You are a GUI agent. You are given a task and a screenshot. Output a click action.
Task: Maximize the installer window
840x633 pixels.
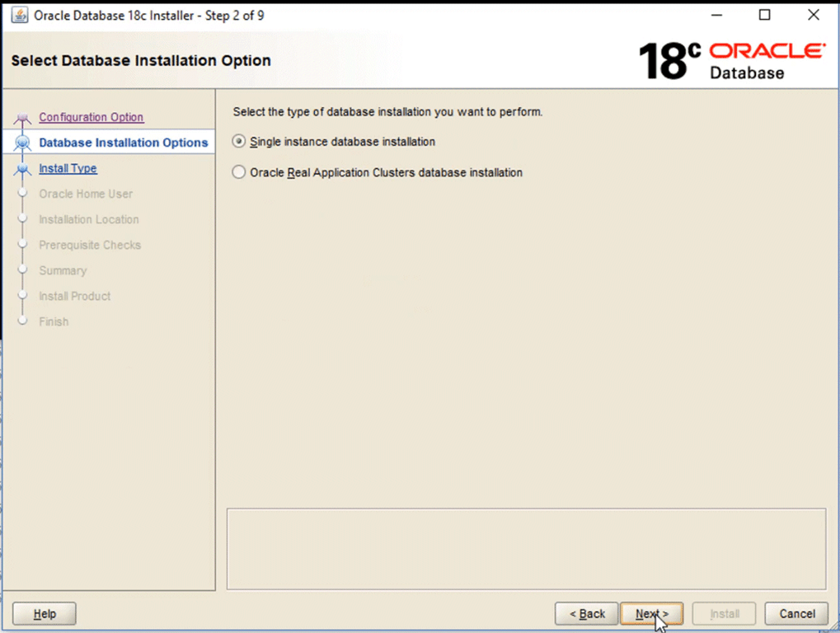764,15
